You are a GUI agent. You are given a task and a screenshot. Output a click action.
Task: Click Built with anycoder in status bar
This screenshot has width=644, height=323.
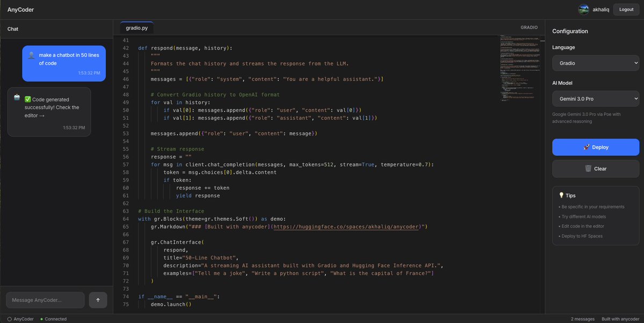coord(621,319)
